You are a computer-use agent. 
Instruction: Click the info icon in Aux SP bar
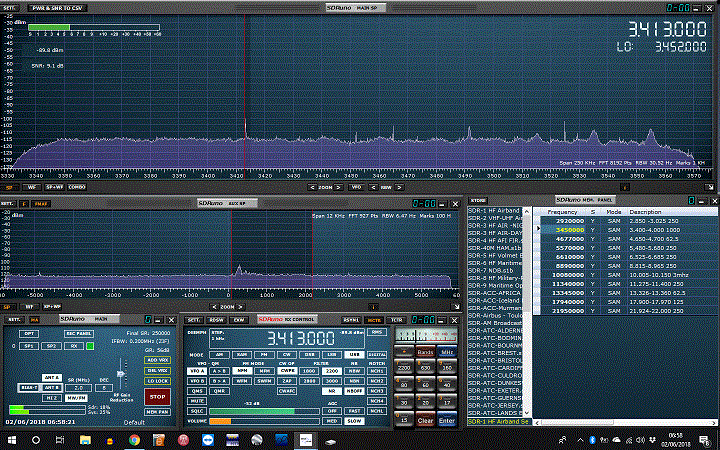(374, 307)
